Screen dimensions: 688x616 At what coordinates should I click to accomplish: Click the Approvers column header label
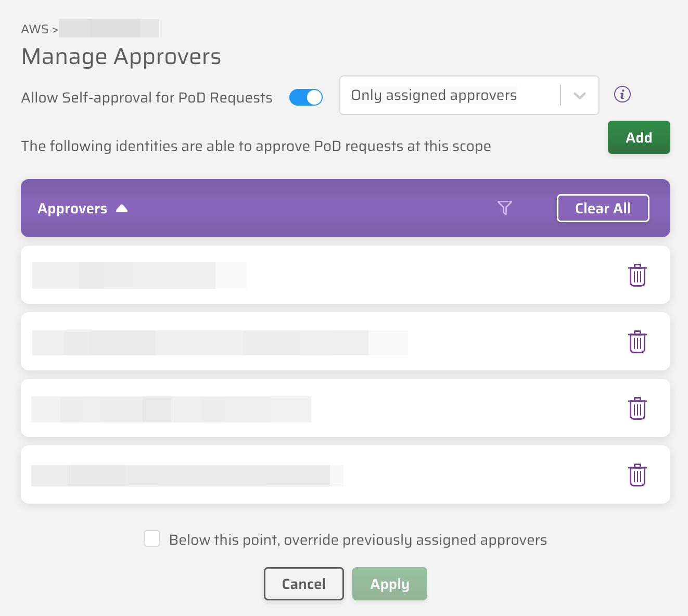pyautogui.click(x=72, y=208)
